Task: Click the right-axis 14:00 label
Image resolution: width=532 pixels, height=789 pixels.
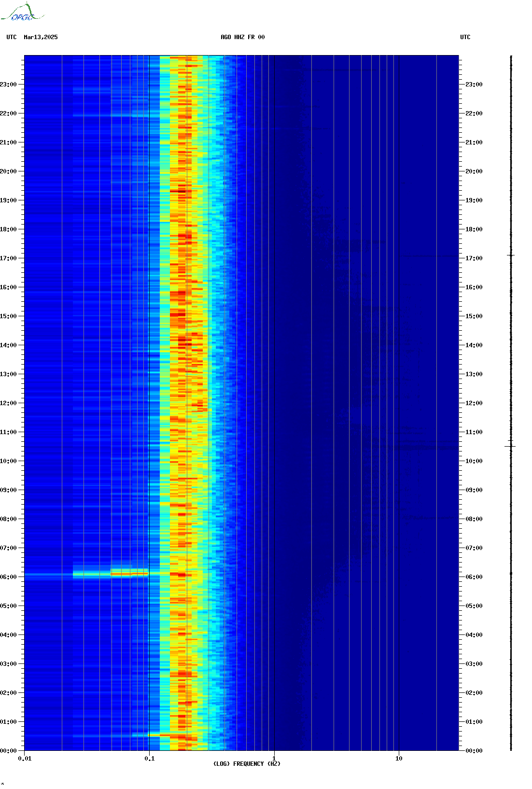Action: coord(474,345)
